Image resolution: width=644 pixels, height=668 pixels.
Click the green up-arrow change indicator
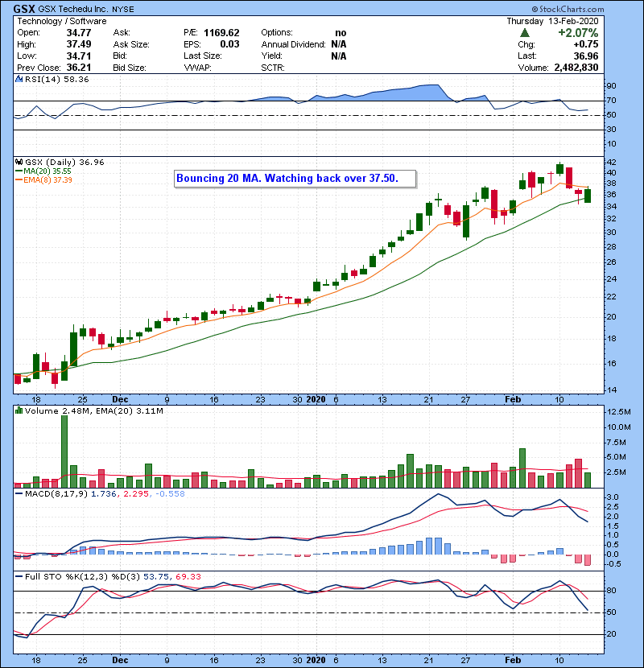525,33
